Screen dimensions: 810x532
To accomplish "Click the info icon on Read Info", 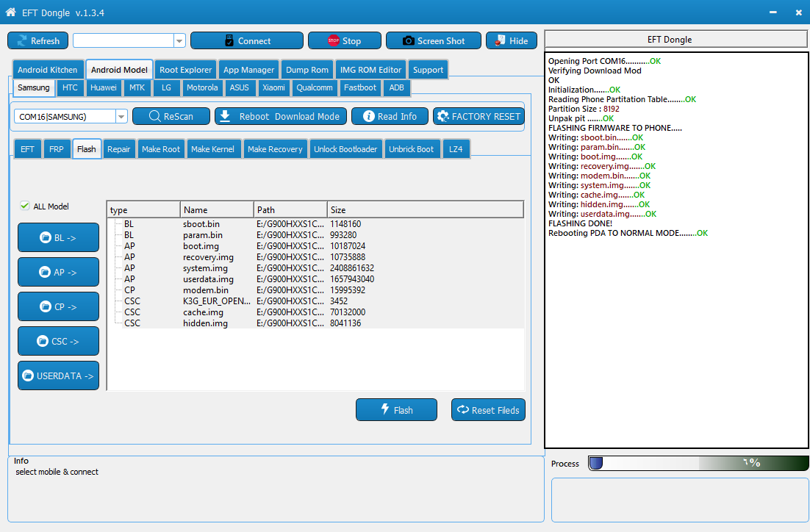I will coord(368,116).
